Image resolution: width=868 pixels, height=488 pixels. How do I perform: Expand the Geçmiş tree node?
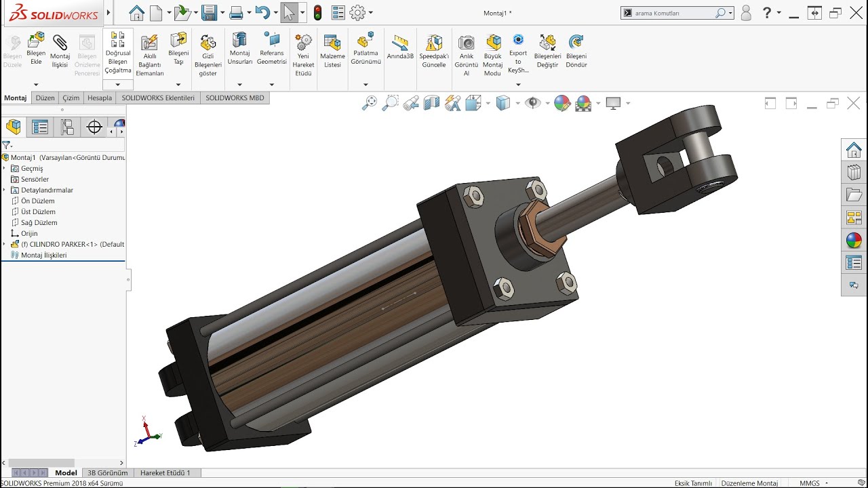coord(4,168)
